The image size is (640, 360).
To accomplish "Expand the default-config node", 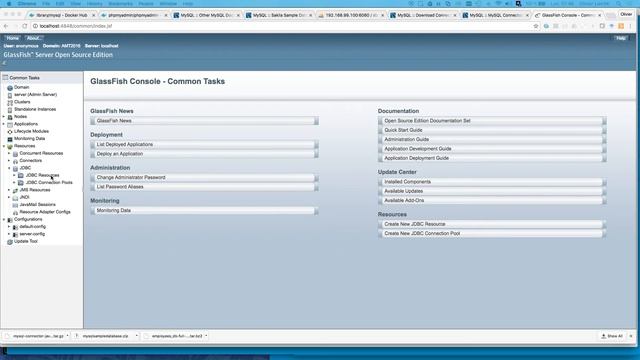I will [x=9, y=227].
